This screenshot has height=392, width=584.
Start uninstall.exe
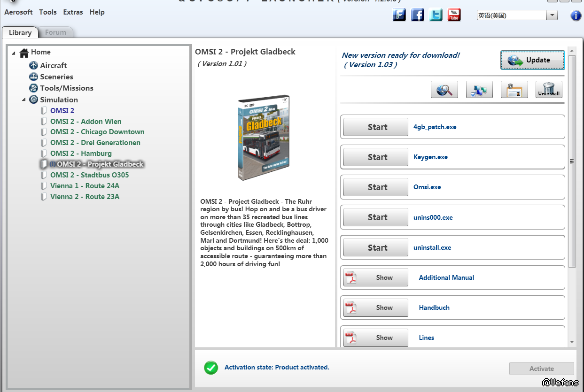click(376, 247)
